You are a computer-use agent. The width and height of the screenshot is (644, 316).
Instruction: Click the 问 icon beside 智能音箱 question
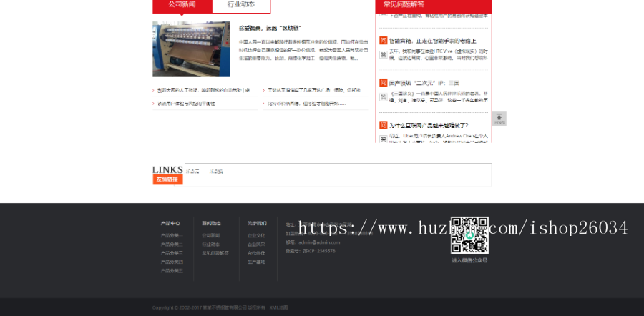(x=384, y=41)
